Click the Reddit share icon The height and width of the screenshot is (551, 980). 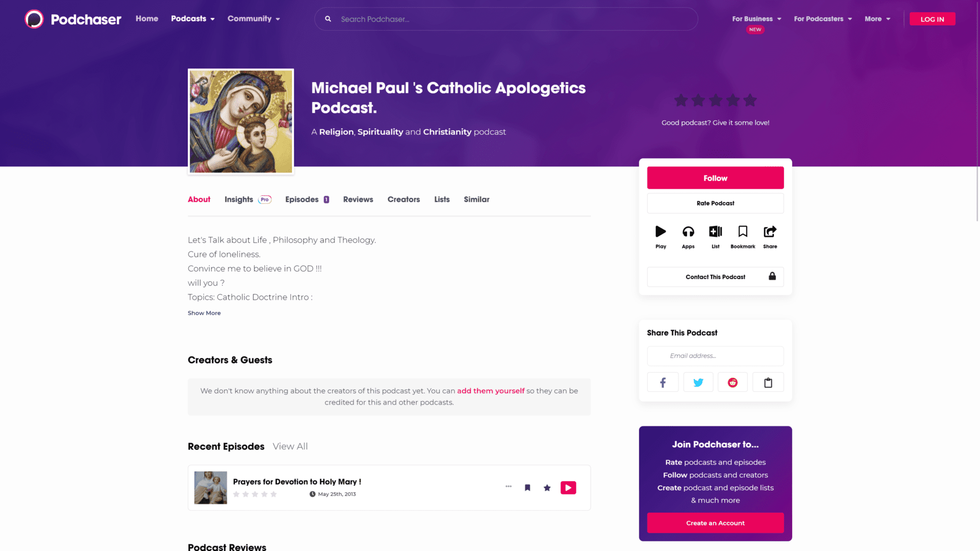pyautogui.click(x=732, y=382)
